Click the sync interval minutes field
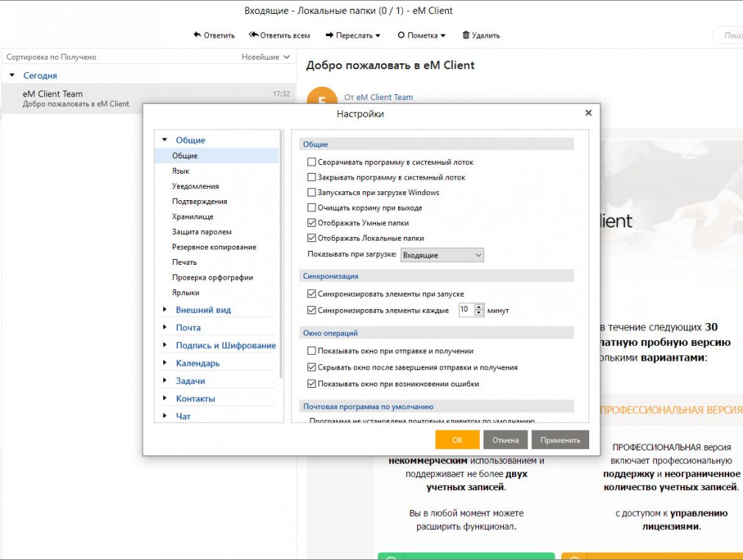Screen dimensions: 743x560 pyautogui.click(x=466, y=310)
